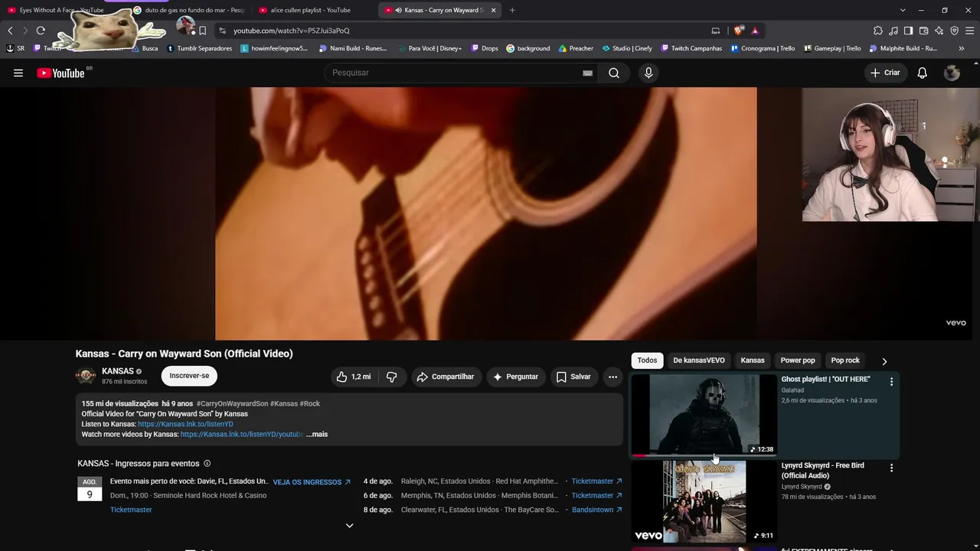Click the Galahad channel name
Screen dimensions: 980x551
click(792, 390)
